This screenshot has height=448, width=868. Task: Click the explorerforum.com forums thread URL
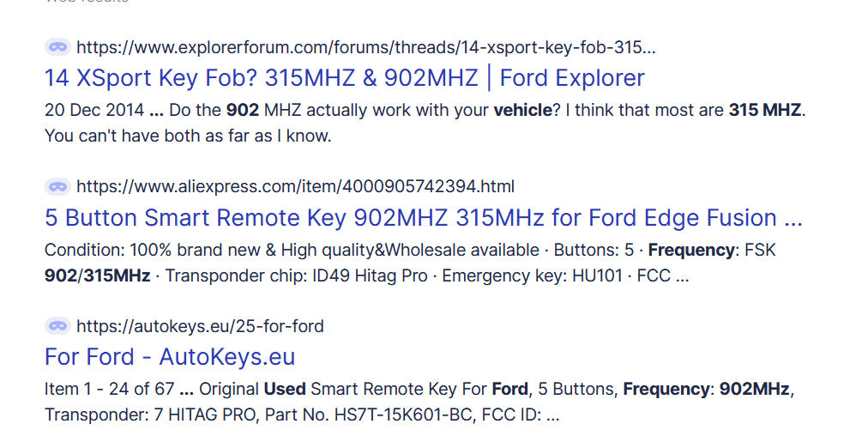click(366, 47)
